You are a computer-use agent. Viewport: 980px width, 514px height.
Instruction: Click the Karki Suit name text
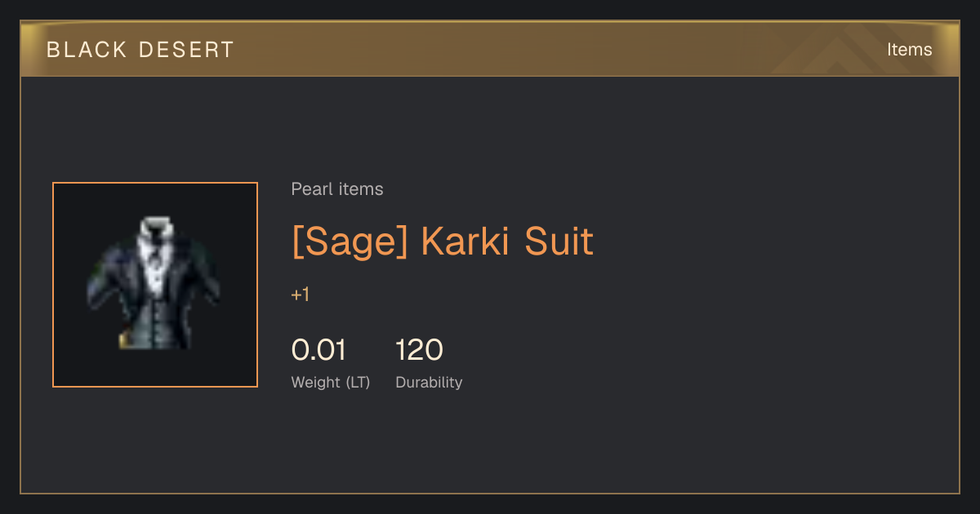[x=507, y=241]
